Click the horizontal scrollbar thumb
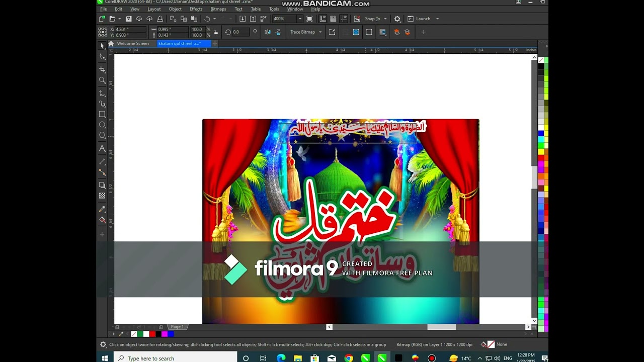This screenshot has width=644, height=362. (441, 327)
